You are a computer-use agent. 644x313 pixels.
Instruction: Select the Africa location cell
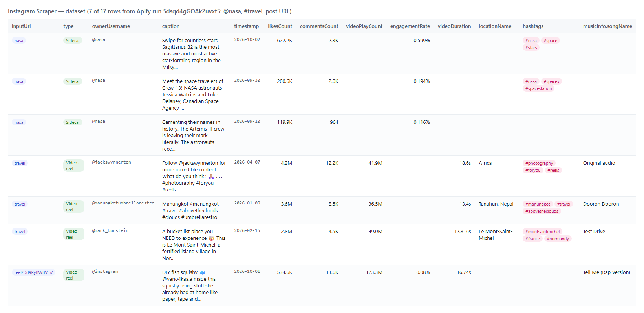coord(485,163)
